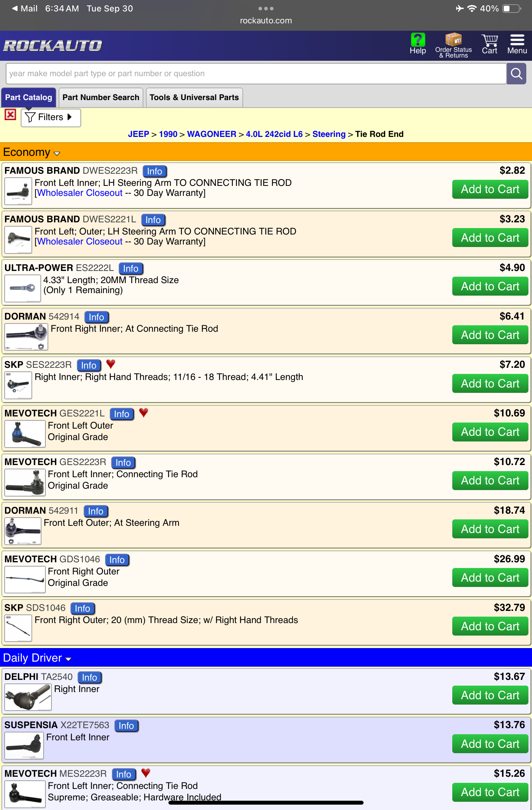Open the Steering breadcrumb link
This screenshot has height=810, width=532.
329,134
